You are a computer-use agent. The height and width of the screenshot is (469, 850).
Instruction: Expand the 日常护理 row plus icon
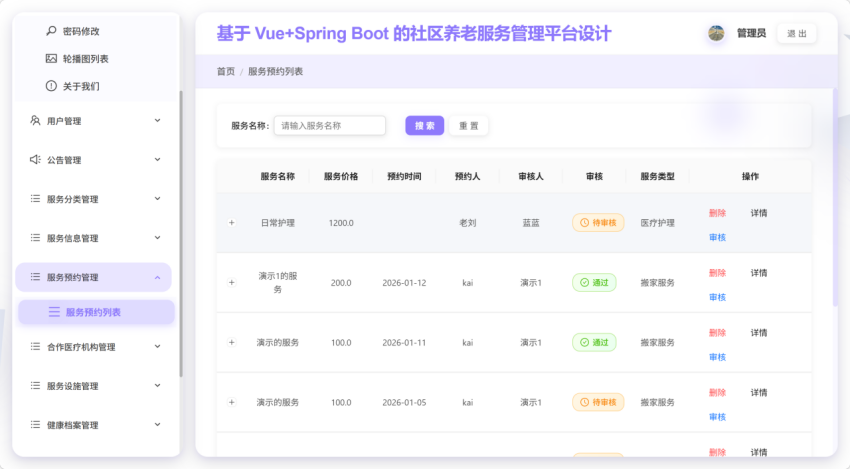pos(231,223)
